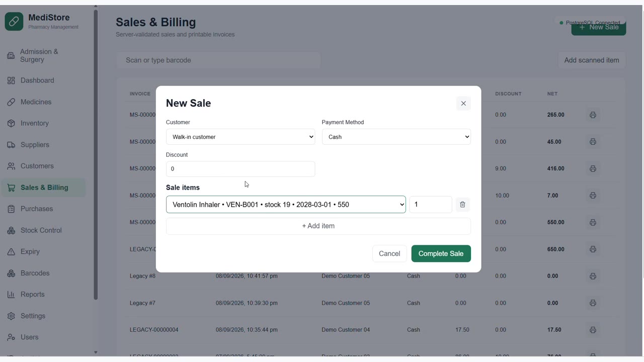Print the Legacy #8 invoice
The image size is (644, 362).
(x=593, y=276)
